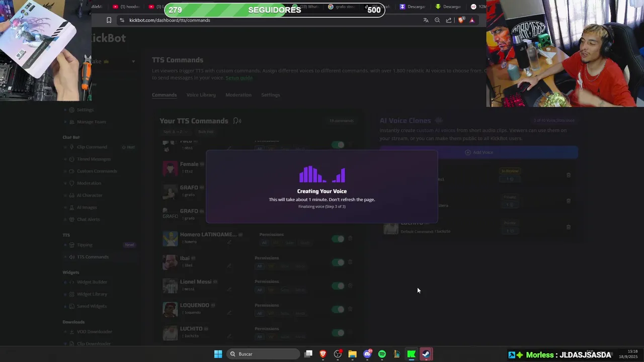This screenshot has height=362, width=644.
Task: Select TTS Commands in the sidebar
Action: [x=93, y=257]
